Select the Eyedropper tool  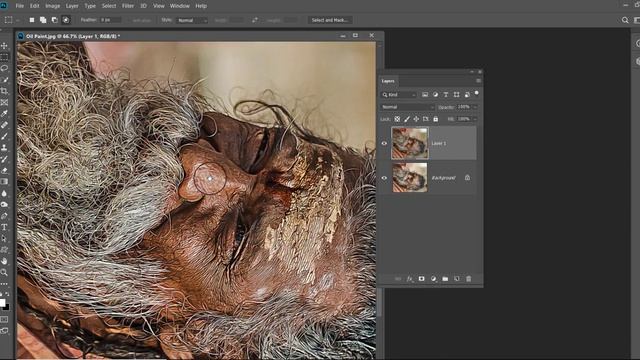click(4, 113)
